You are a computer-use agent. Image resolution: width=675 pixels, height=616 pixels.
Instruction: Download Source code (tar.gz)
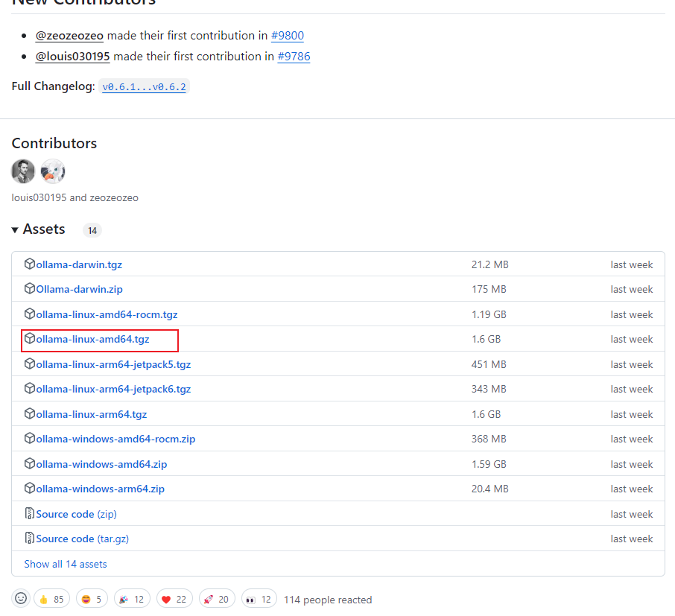point(82,539)
